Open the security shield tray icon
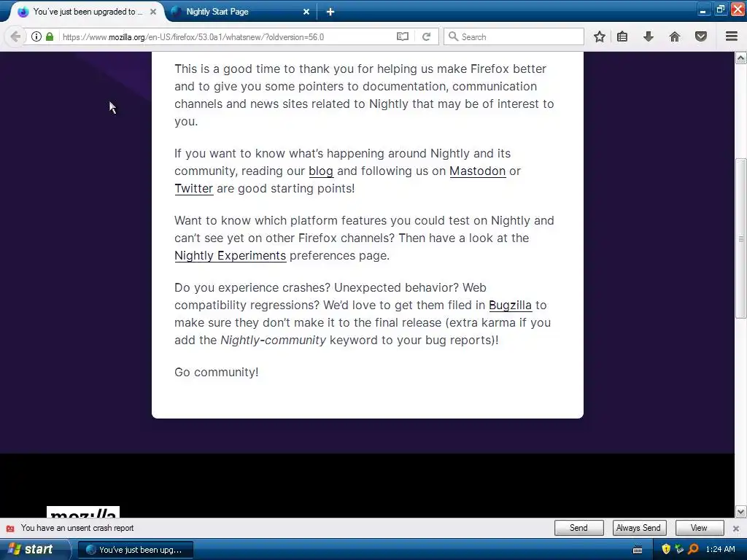Image resolution: width=747 pixels, height=560 pixels. pos(666,550)
